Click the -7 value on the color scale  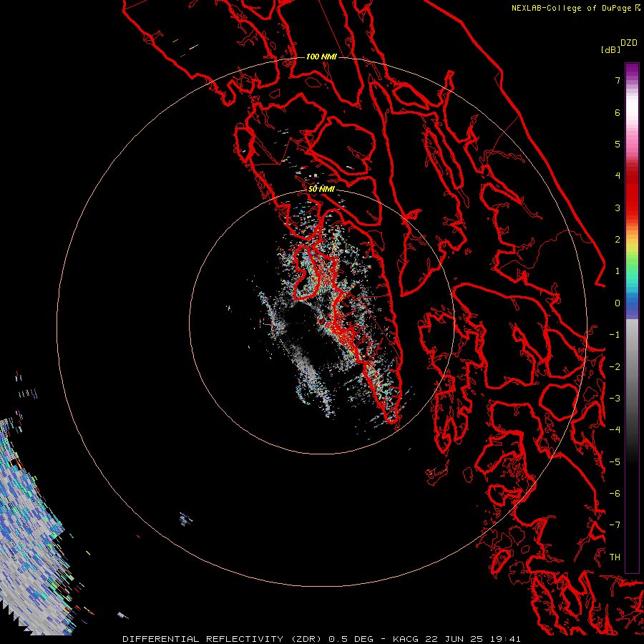click(x=615, y=525)
